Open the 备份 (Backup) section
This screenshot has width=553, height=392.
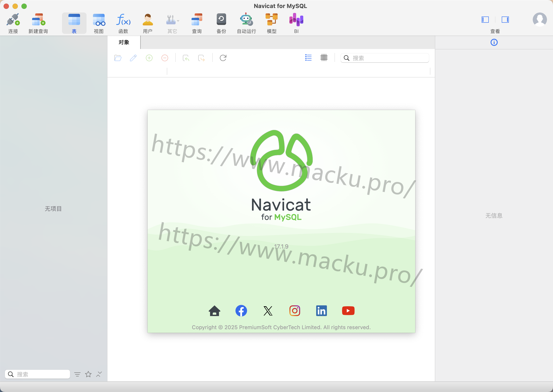click(x=221, y=23)
